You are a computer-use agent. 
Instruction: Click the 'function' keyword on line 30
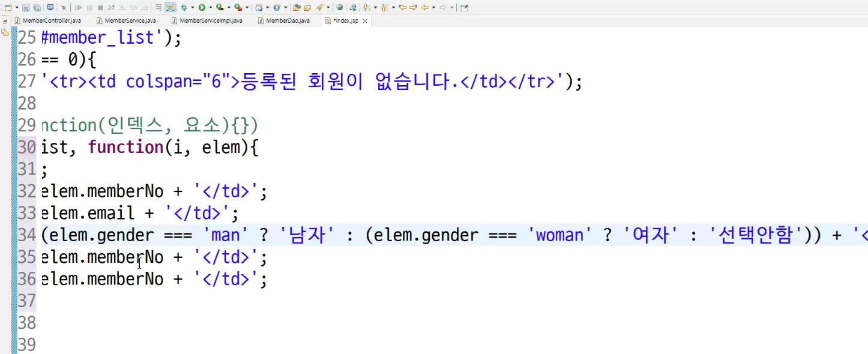(125, 147)
